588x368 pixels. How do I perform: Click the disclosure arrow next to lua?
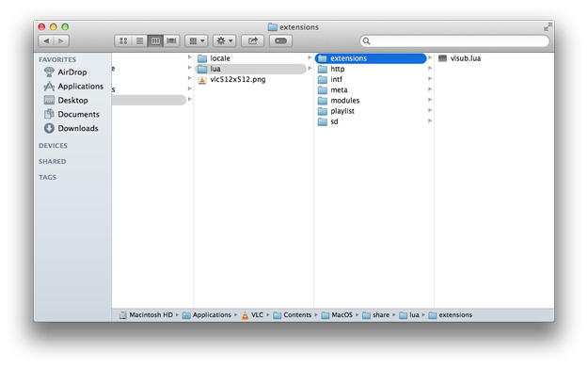[x=310, y=68]
